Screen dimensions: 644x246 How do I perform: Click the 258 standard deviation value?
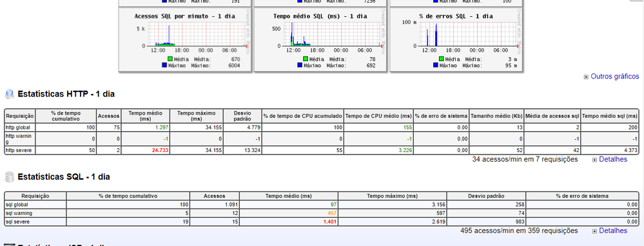tap(520, 204)
